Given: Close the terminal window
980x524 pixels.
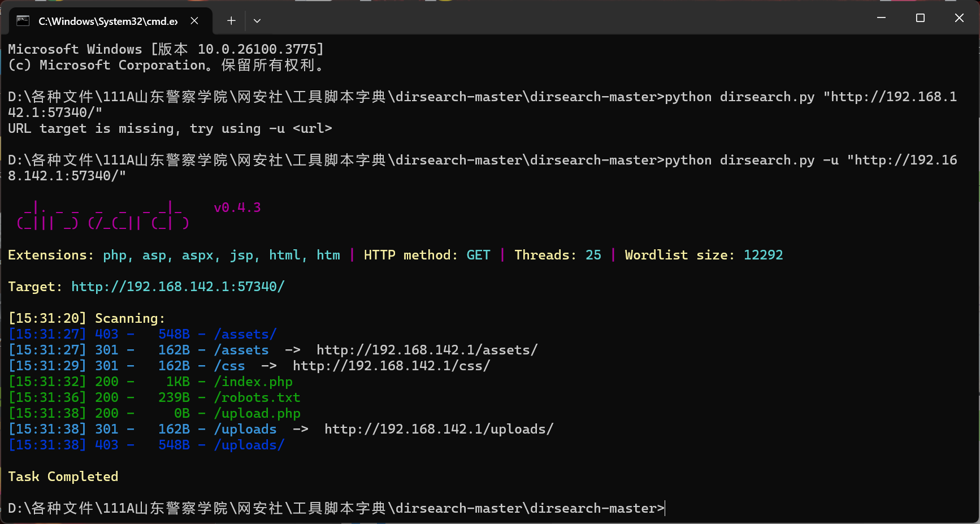Looking at the screenshot, I should click(x=959, y=18).
